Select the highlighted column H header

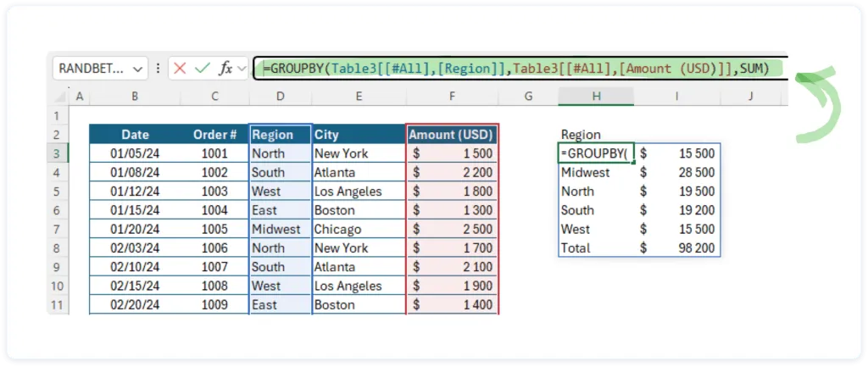(x=596, y=97)
